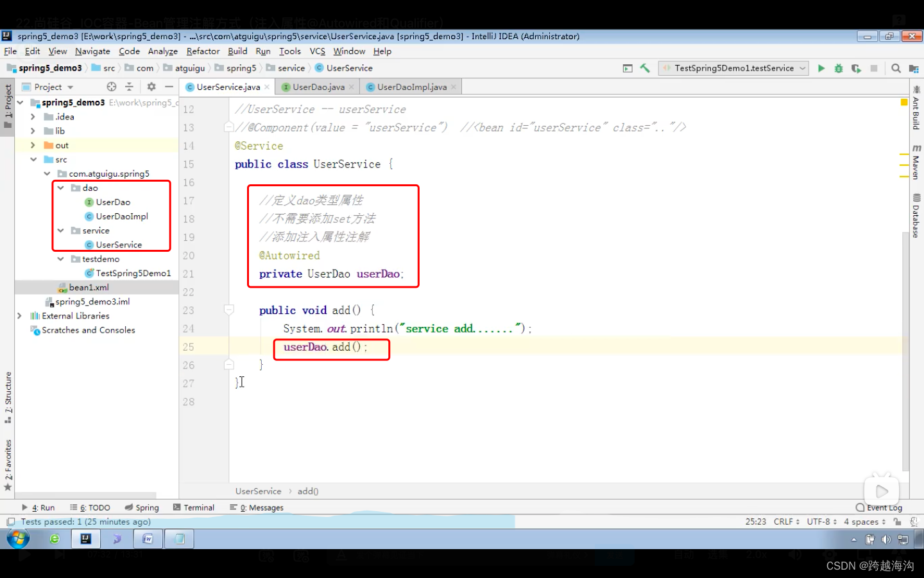Expand the out folder
Screen dimensions: 924x578
click(33, 145)
